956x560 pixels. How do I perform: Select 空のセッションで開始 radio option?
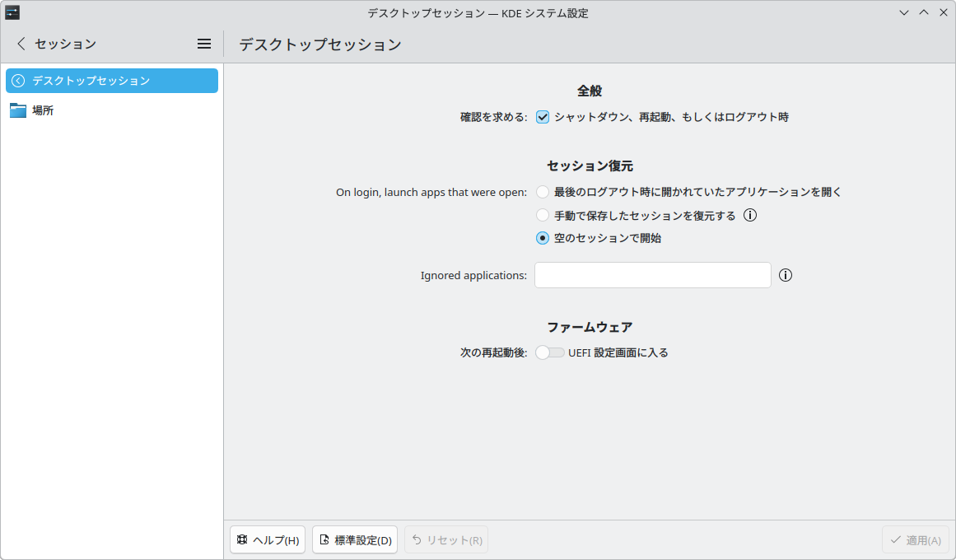coord(543,239)
